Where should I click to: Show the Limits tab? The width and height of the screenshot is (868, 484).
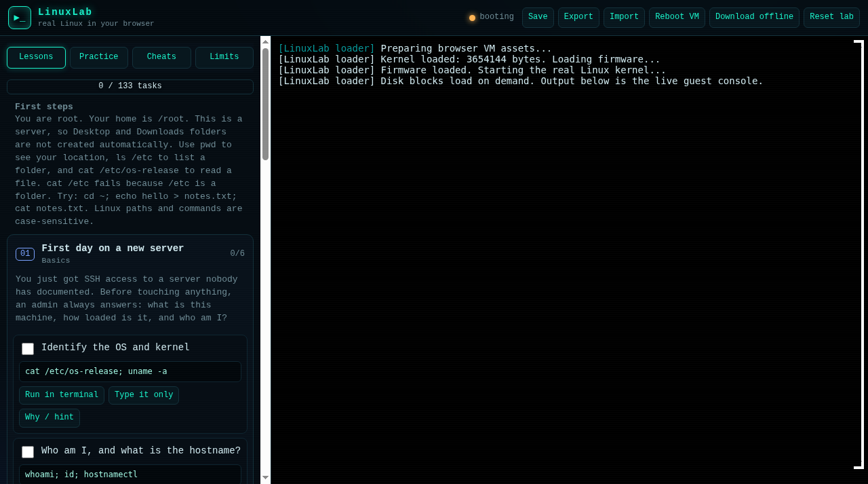pos(224,58)
